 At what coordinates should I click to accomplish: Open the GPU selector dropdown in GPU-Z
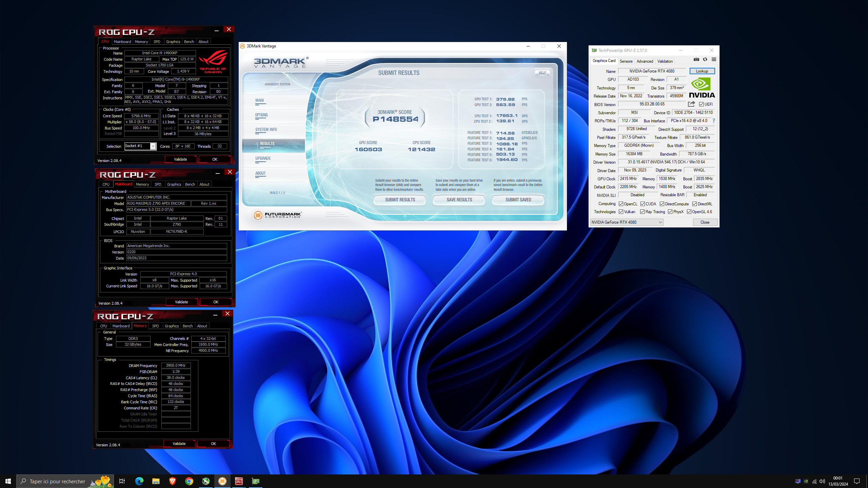coord(627,222)
